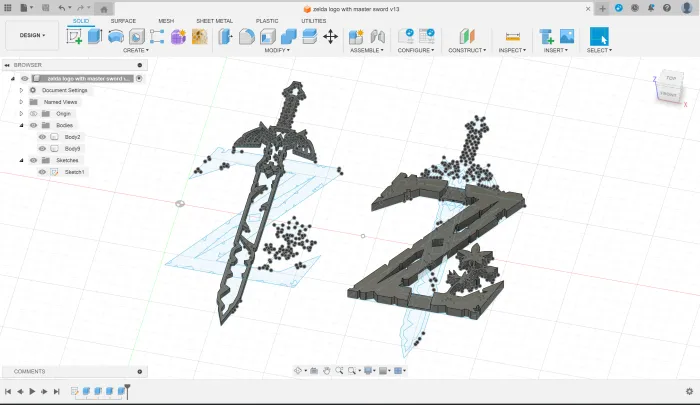Open the ASSEMBLE dropdown menu
Viewport: 700px width, 405px height.
coord(367,50)
